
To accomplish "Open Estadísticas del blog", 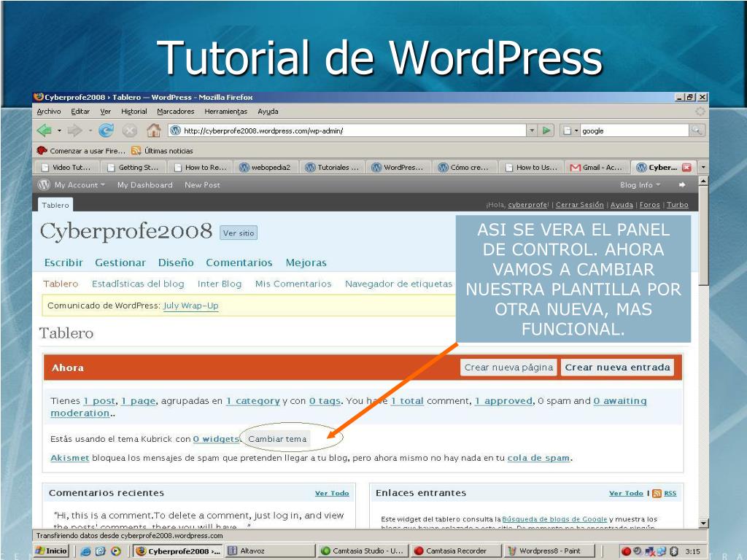I will [138, 284].
